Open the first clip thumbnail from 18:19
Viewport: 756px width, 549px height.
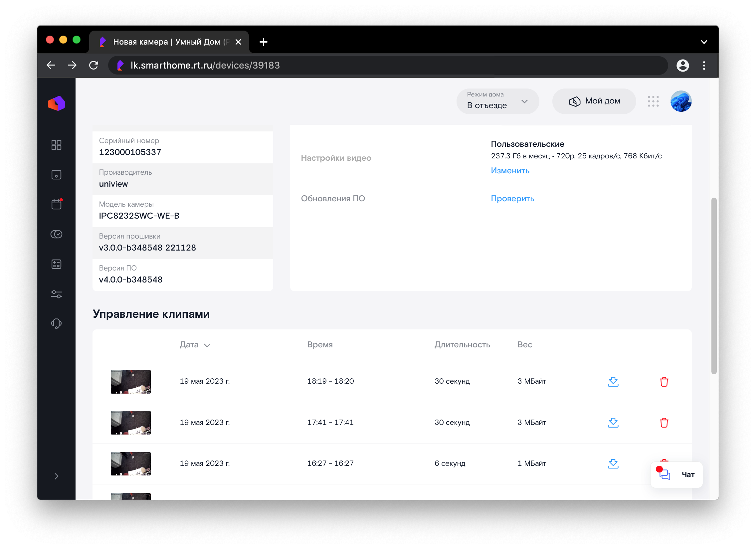pyautogui.click(x=131, y=382)
